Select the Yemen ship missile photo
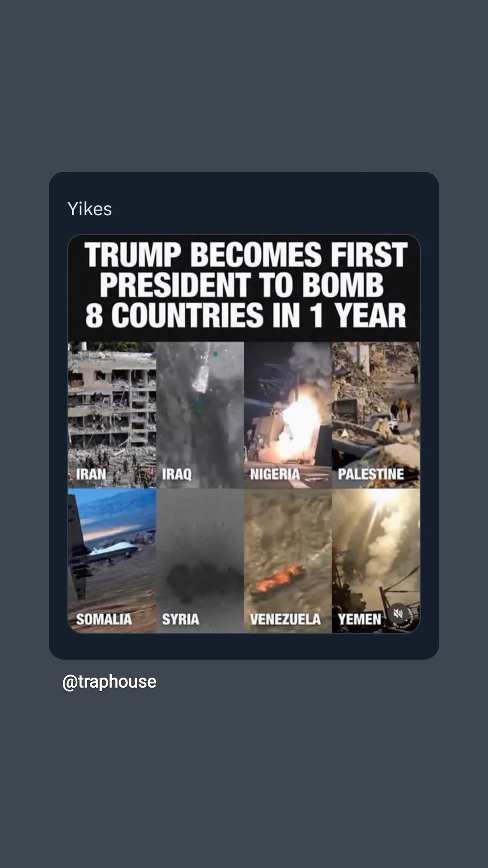 376,561
